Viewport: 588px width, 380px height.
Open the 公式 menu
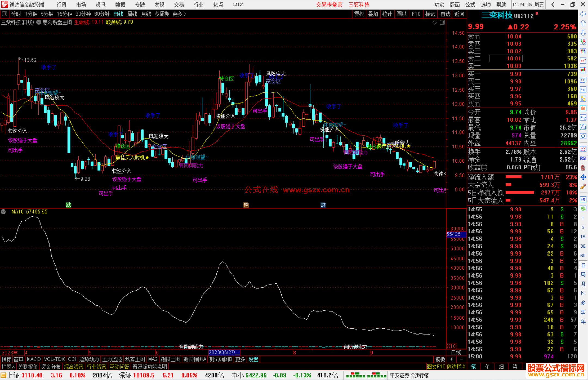[x=470, y=5]
